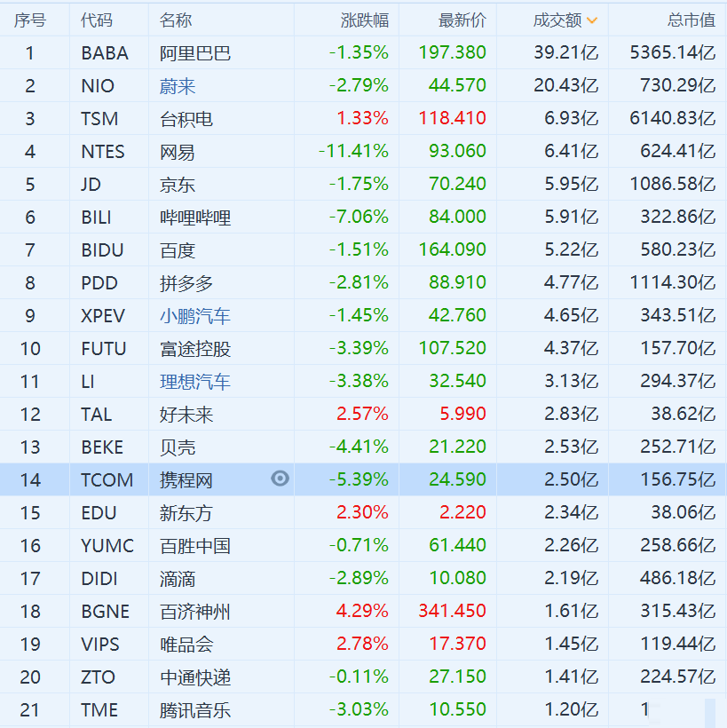Select the TCOM stock code
Image resolution: width=727 pixels, height=728 pixels.
pos(107,480)
